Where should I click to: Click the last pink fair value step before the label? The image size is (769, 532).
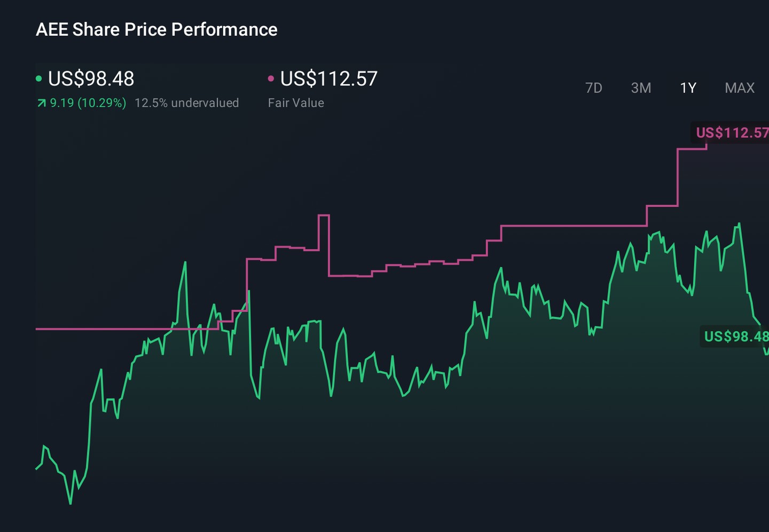692,149
